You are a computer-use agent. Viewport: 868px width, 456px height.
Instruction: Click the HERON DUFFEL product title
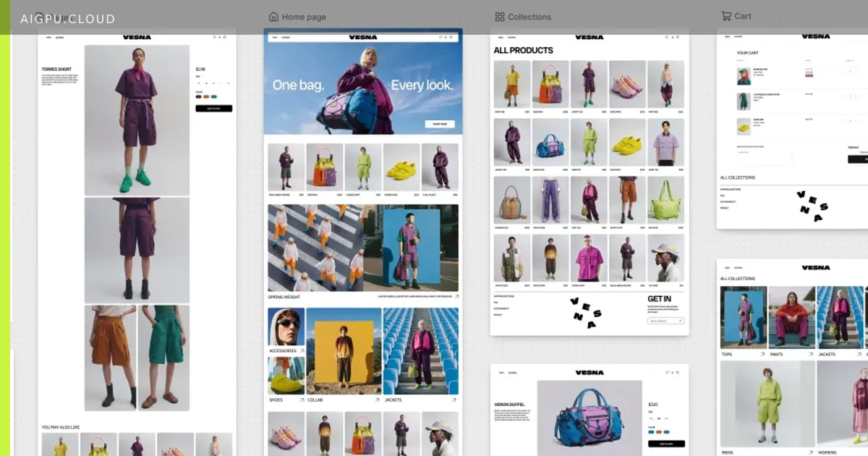510,405
